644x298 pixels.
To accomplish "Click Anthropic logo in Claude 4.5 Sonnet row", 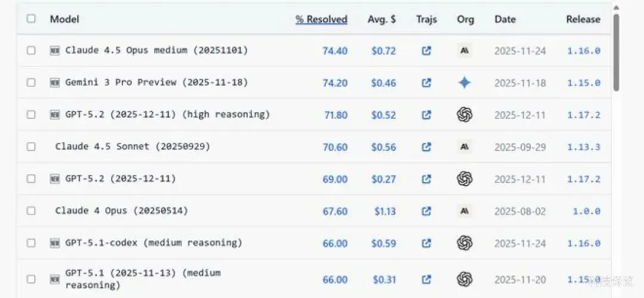I will point(465,147).
